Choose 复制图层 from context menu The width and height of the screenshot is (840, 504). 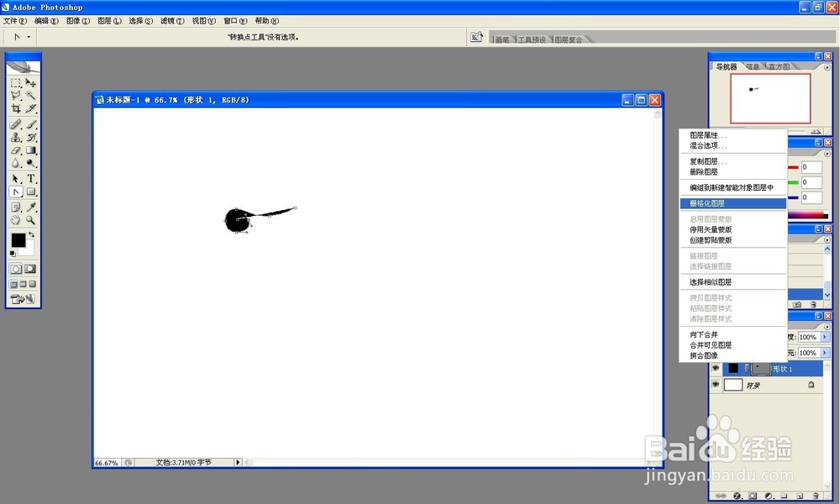(x=732, y=161)
